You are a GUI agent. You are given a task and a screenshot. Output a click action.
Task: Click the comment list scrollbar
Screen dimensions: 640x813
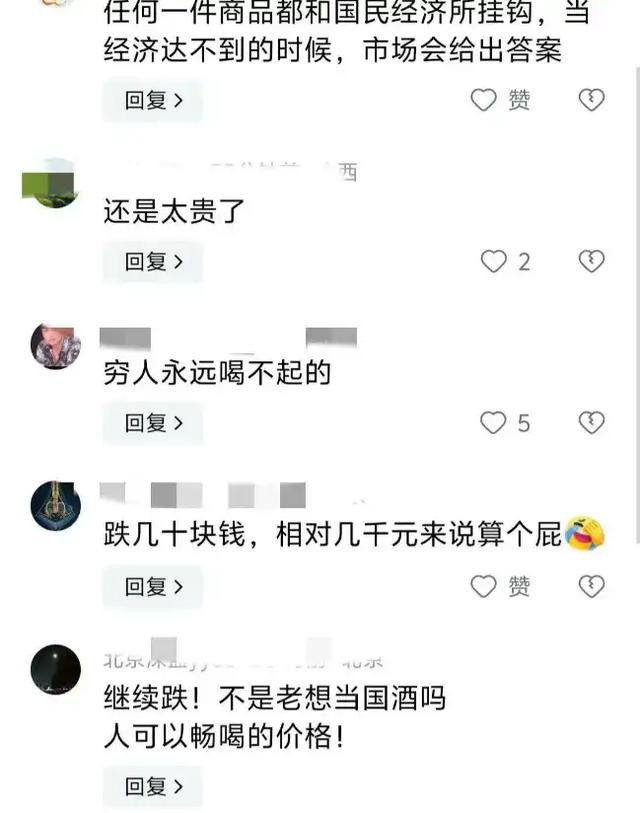[637, 306]
